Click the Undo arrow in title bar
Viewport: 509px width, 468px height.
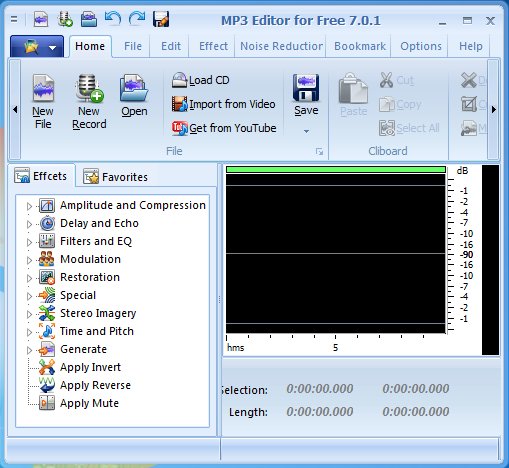click(113, 18)
